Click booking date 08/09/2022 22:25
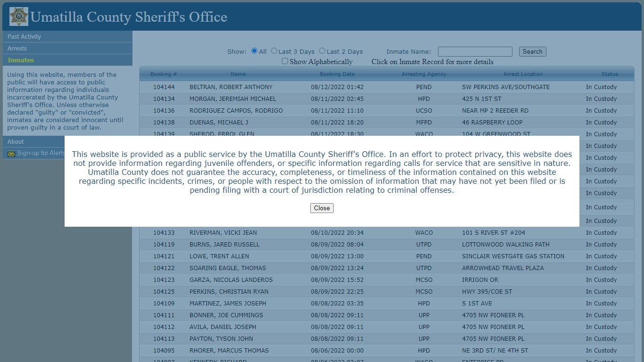Viewport: 644px width, 362px height. tap(337, 291)
